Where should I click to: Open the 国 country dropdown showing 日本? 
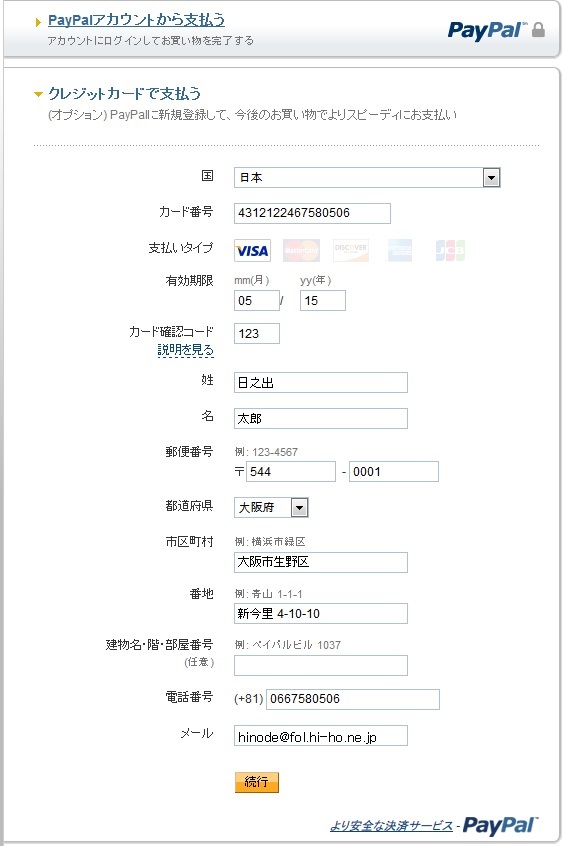[367, 178]
